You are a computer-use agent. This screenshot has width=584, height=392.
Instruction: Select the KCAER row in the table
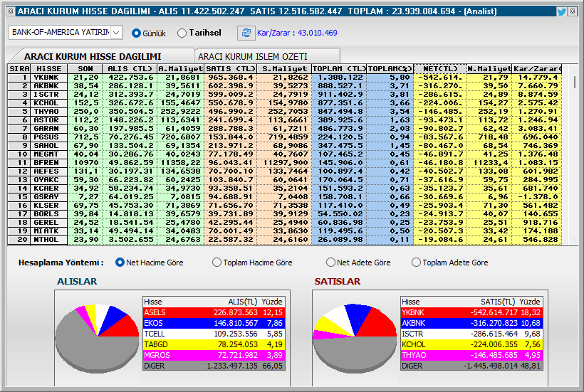pos(285,189)
